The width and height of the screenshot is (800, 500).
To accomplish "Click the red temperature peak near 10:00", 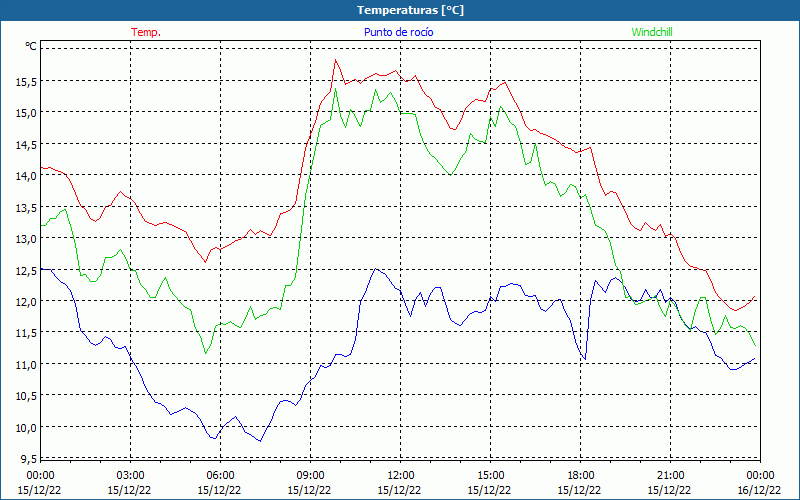I will point(335,60).
